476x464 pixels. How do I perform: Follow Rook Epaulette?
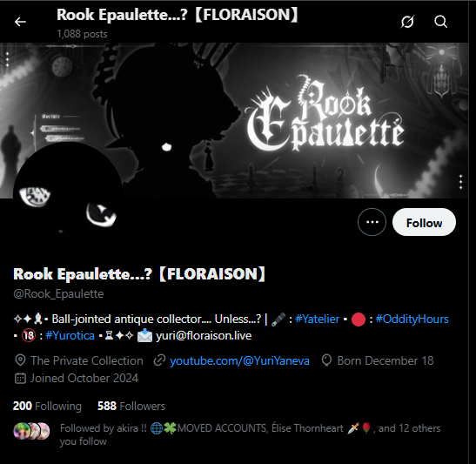424,222
